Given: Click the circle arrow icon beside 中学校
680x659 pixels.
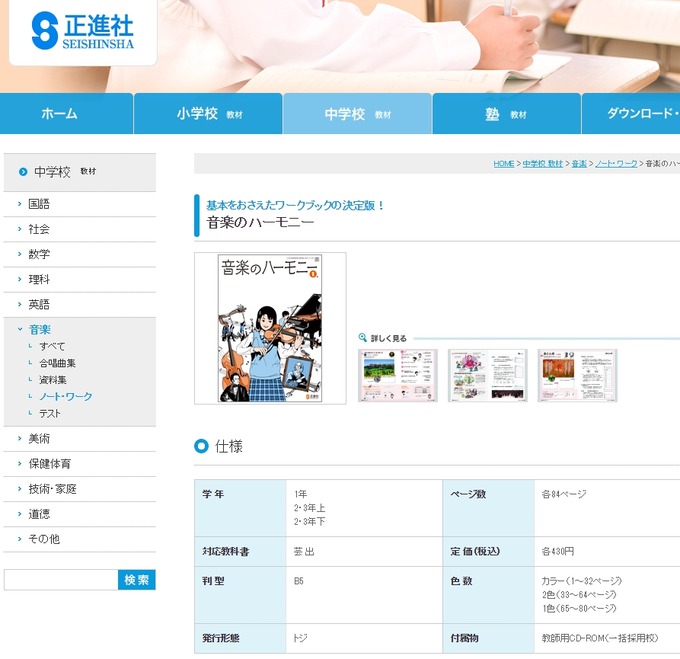Looking at the screenshot, I should click(x=23, y=172).
